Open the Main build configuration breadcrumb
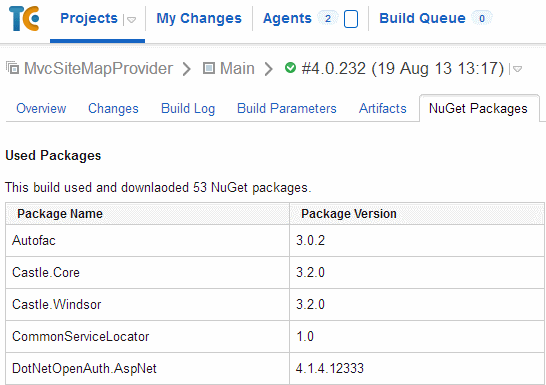 coord(237,68)
